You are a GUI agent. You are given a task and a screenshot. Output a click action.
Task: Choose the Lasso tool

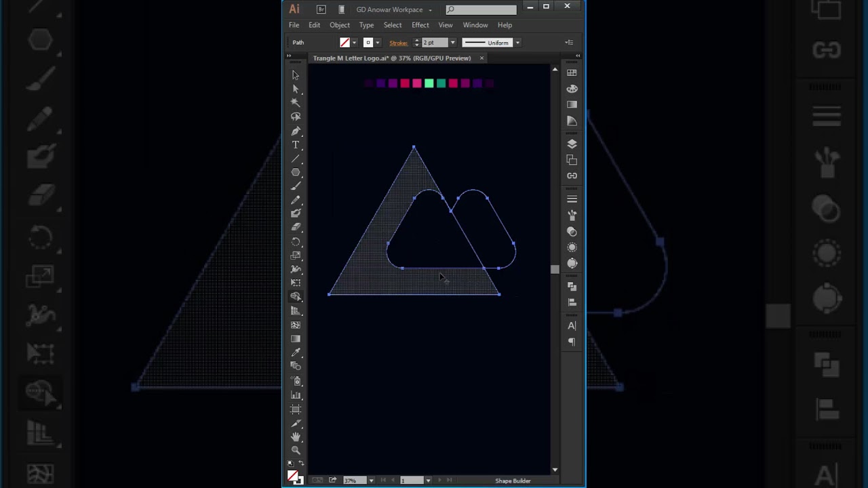click(296, 117)
